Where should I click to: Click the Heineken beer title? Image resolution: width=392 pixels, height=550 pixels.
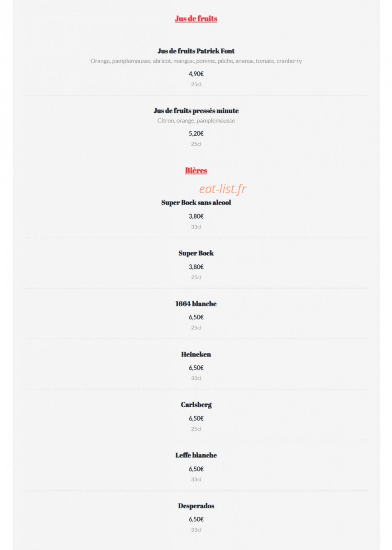(x=196, y=354)
